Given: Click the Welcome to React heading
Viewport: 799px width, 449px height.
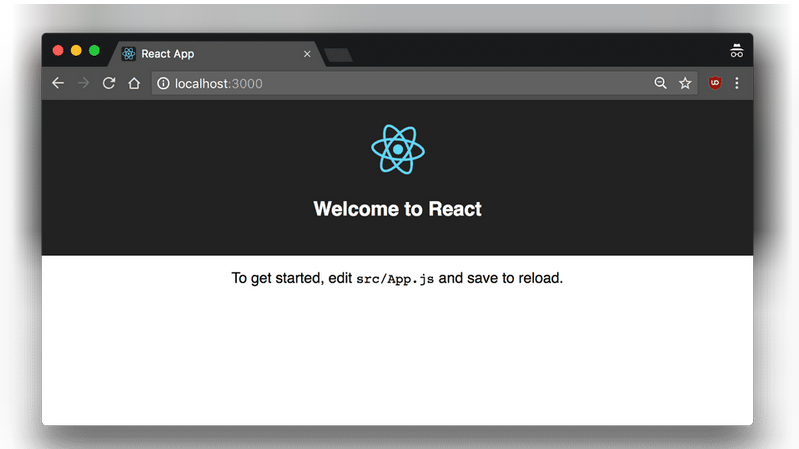Looking at the screenshot, I should pyautogui.click(x=397, y=209).
